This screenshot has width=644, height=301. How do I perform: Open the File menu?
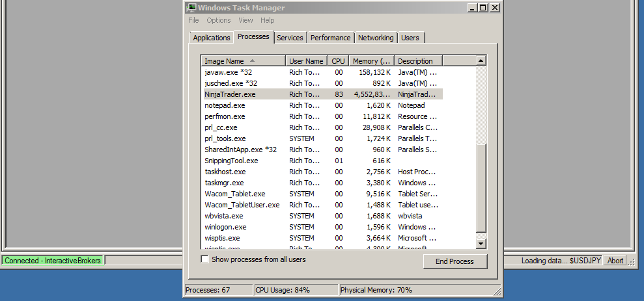point(193,20)
